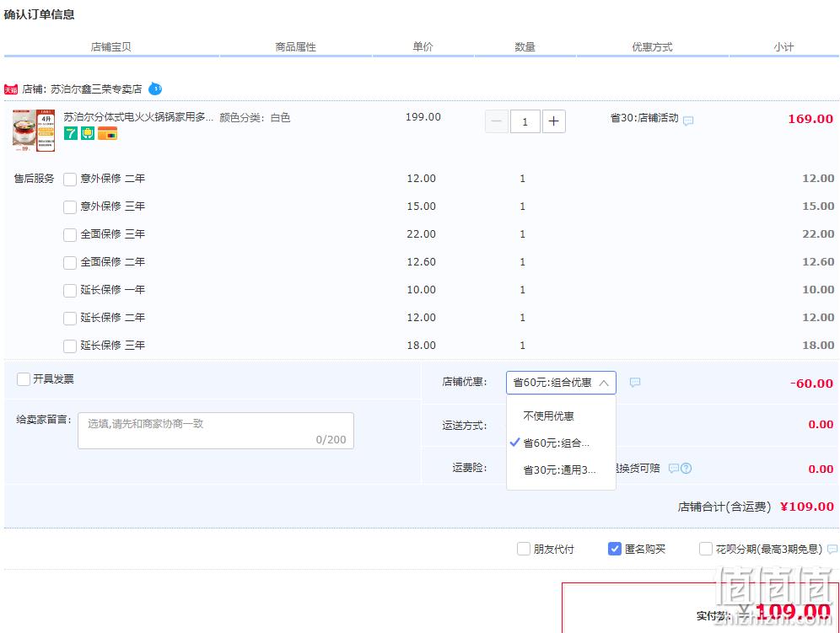The height and width of the screenshot is (633, 840).
Task: Increase quantity with the plus button
Action: tap(553, 121)
